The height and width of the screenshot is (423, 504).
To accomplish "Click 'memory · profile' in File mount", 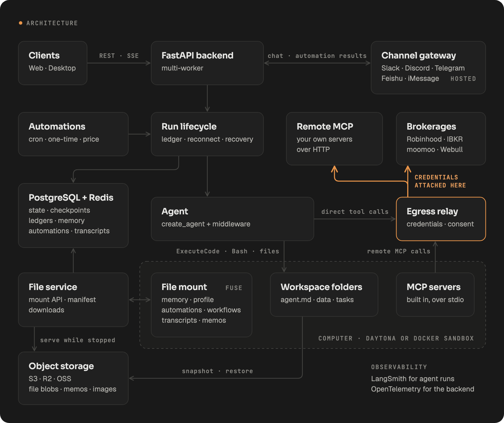I will tap(188, 300).
